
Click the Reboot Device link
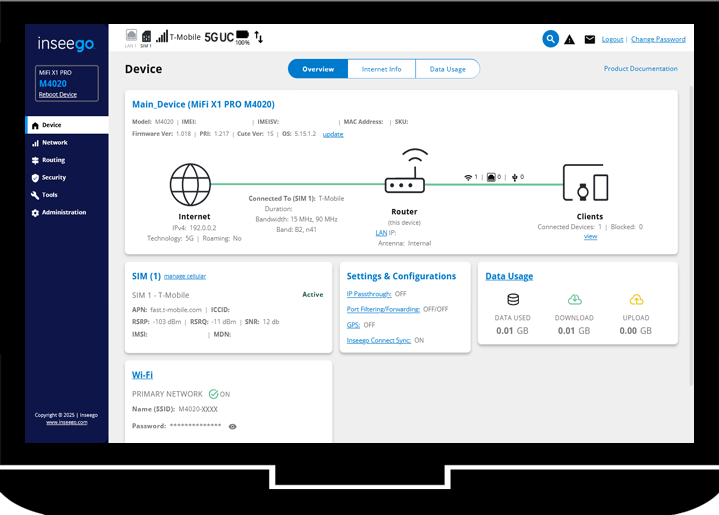58,94
